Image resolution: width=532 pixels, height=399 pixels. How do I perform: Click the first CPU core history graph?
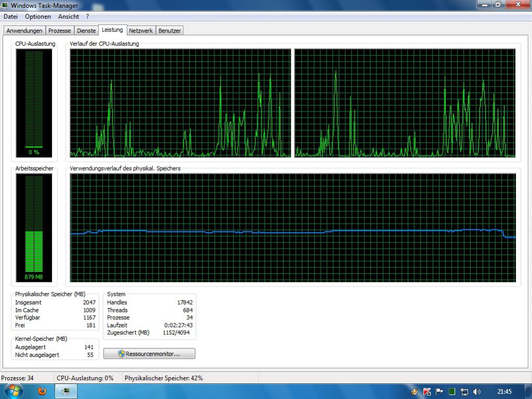[x=180, y=103]
